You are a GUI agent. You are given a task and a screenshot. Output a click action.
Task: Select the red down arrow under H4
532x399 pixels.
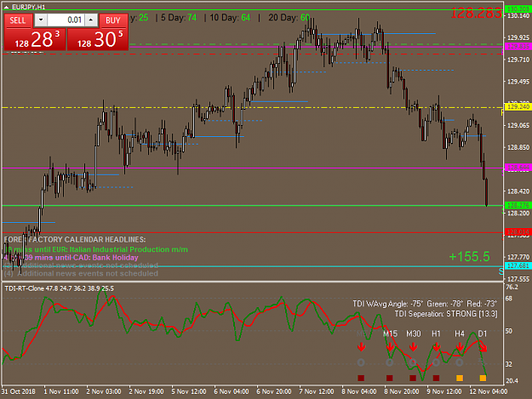[460, 347]
